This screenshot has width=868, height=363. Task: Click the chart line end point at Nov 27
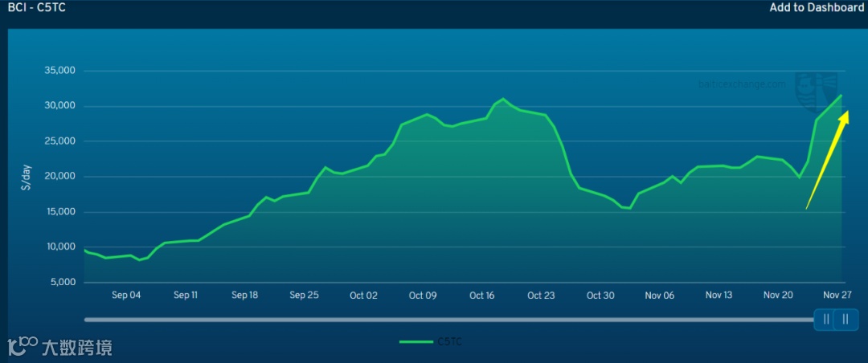[841, 96]
